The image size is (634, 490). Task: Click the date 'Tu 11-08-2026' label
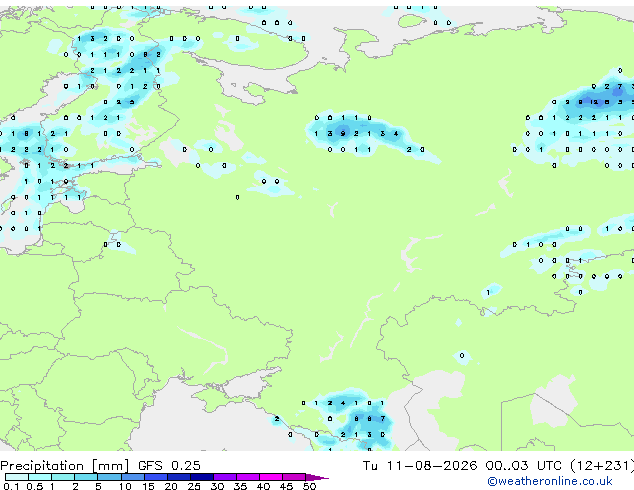click(420, 466)
